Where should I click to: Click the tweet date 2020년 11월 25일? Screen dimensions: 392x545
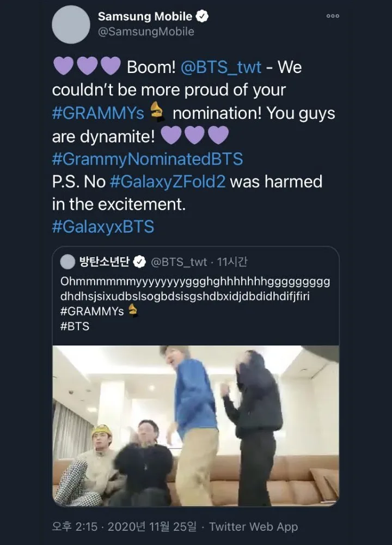point(152,526)
